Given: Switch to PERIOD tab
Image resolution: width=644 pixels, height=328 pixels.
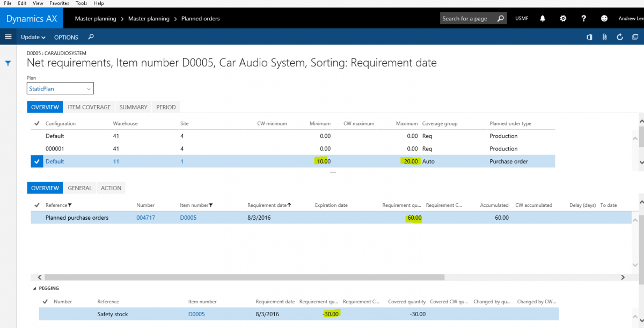Looking at the screenshot, I should point(166,107).
